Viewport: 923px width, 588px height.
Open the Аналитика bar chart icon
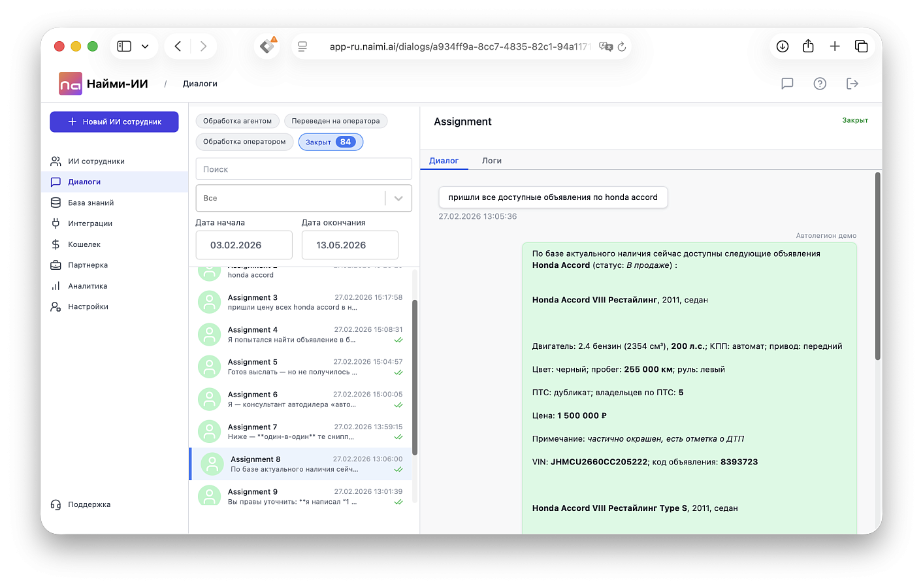tap(56, 286)
